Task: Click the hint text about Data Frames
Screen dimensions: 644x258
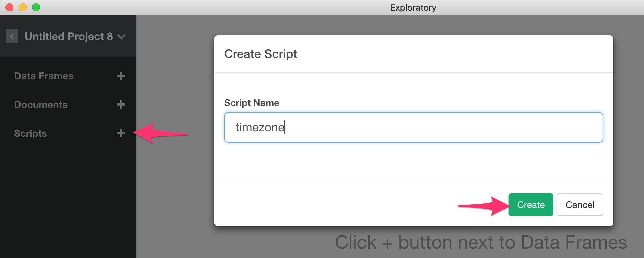Action: pyautogui.click(x=481, y=242)
